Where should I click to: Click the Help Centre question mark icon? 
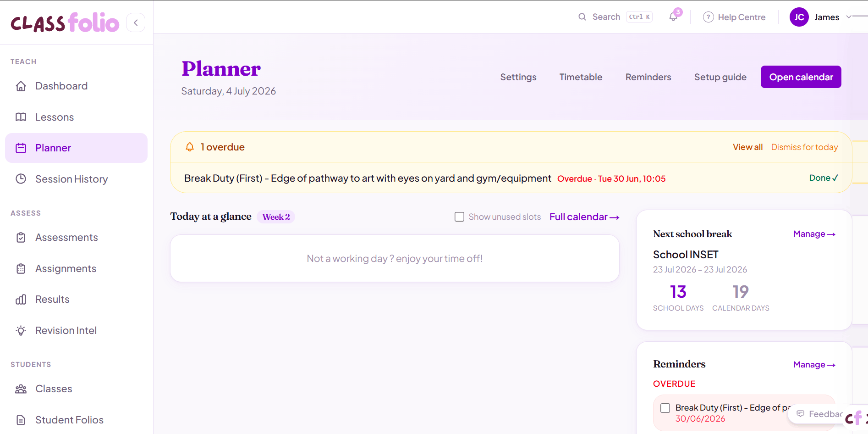point(708,17)
